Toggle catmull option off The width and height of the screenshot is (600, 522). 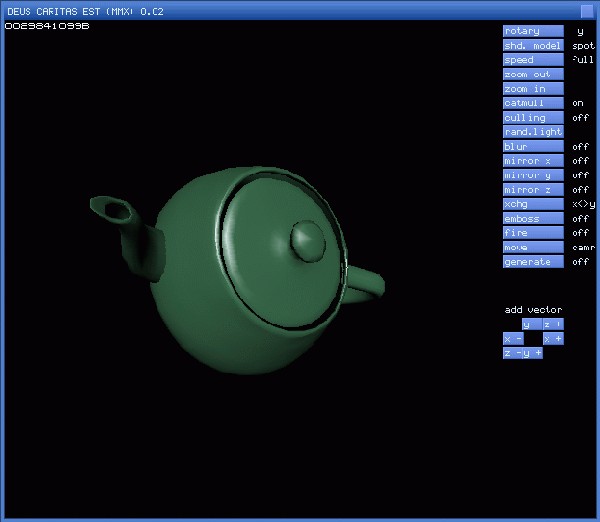point(532,103)
